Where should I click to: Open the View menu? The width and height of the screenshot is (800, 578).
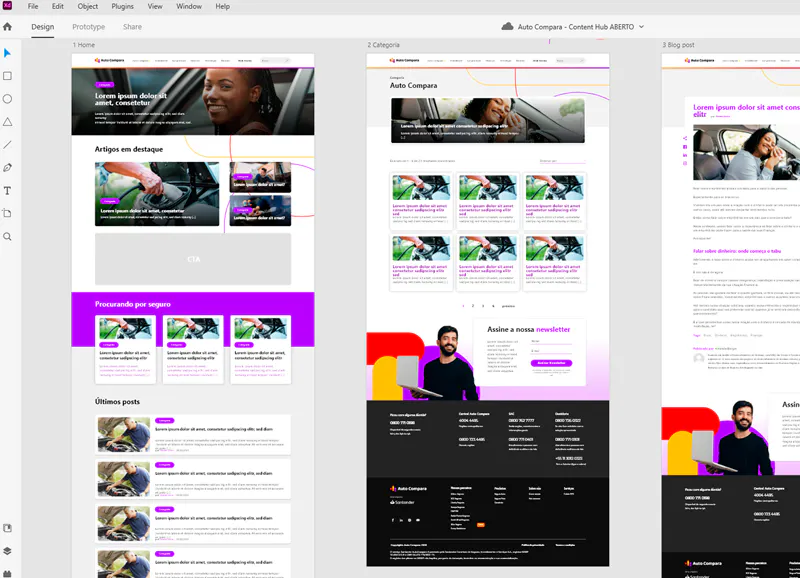[x=155, y=6]
